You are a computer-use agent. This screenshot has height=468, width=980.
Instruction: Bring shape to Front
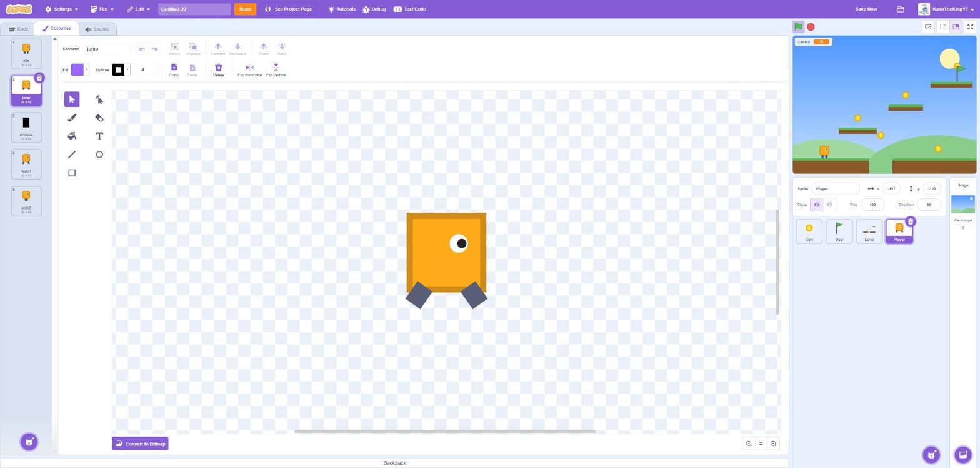click(264, 49)
